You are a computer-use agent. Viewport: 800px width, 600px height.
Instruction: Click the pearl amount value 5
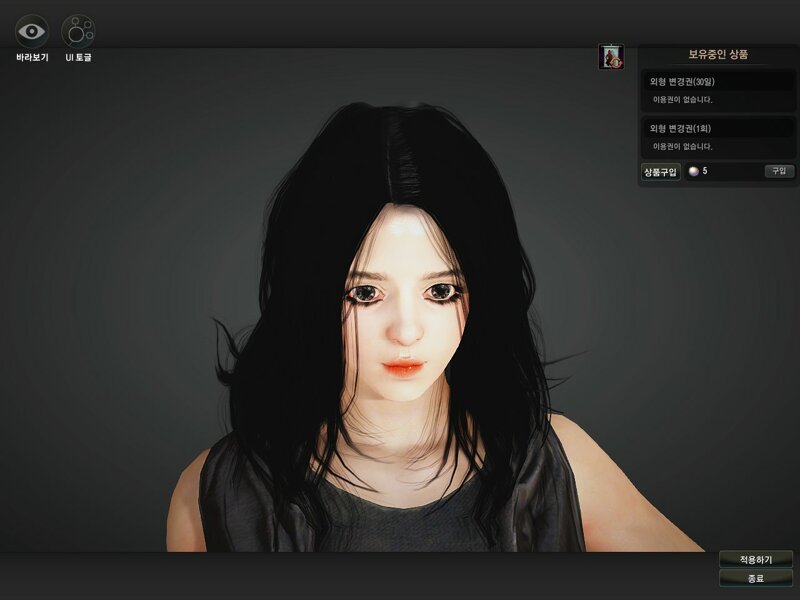[705, 171]
